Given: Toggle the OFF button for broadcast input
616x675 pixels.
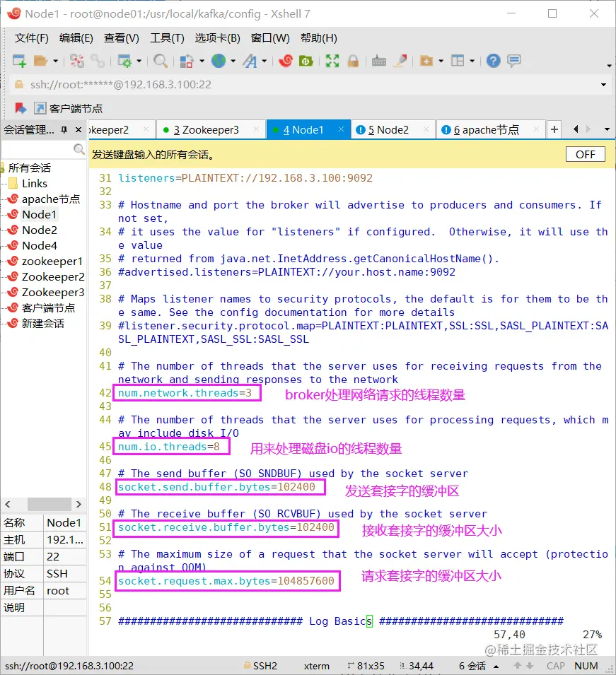Looking at the screenshot, I should point(586,155).
